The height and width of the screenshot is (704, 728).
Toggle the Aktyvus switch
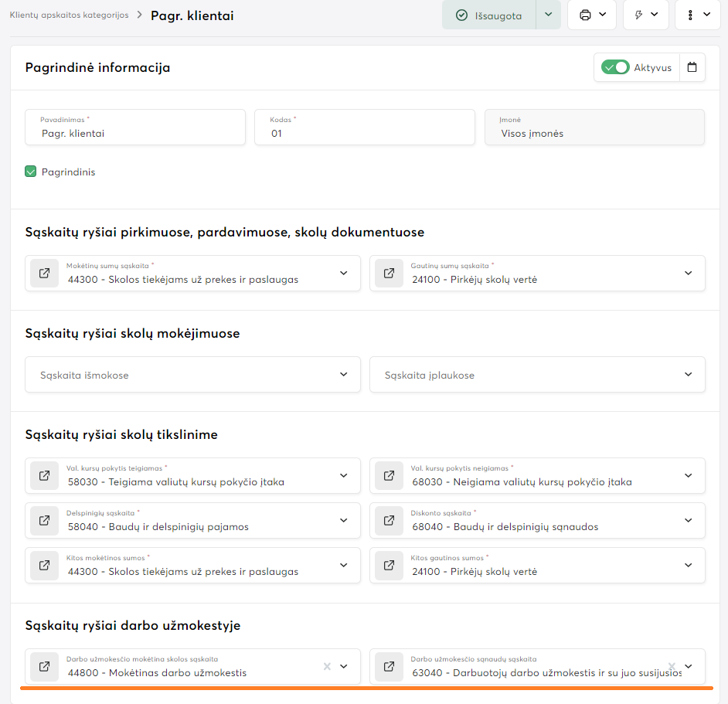(616, 67)
